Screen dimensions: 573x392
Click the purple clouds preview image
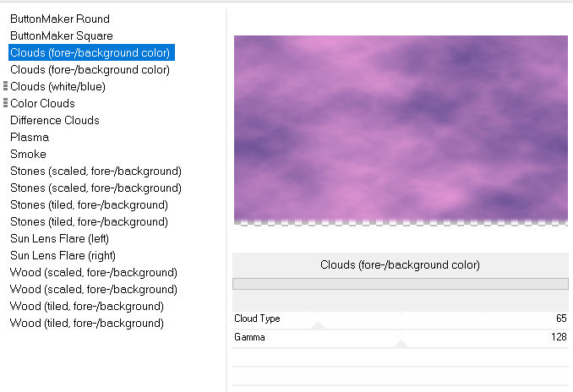[x=401, y=130]
